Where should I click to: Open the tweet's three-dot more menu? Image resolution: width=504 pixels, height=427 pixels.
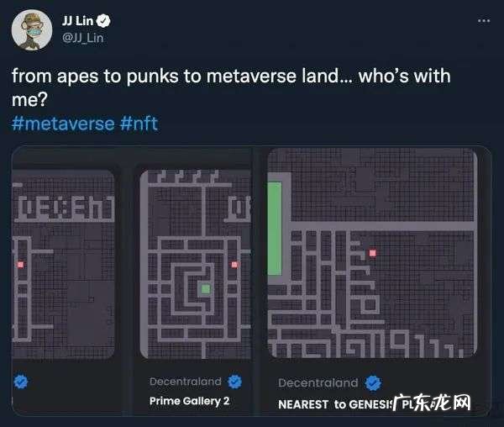pyautogui.click(x=484, y=21)
